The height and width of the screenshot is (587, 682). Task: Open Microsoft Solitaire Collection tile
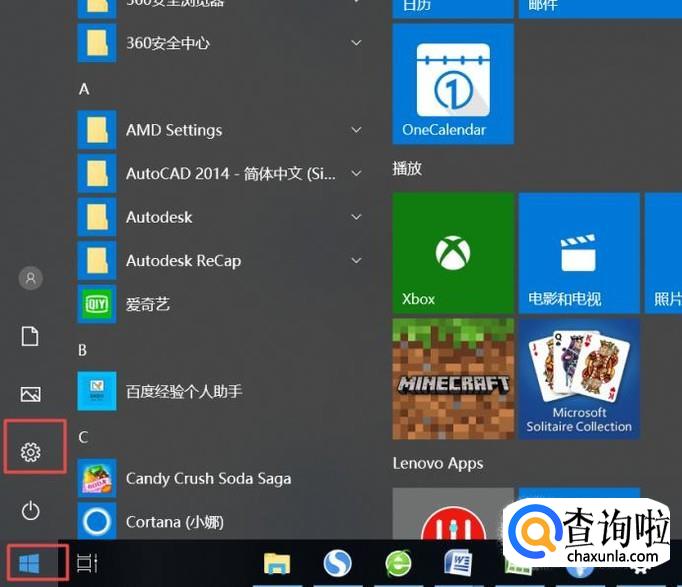click(578, 379)
